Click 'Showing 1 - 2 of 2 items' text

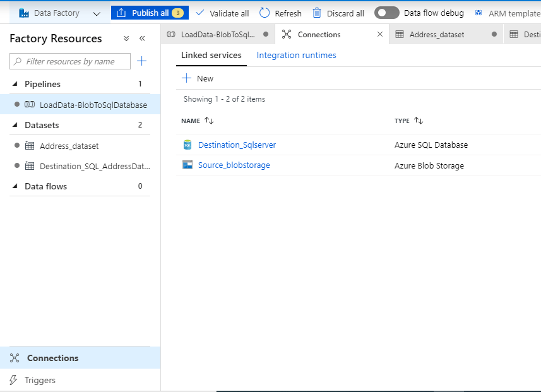click(224, 99)
